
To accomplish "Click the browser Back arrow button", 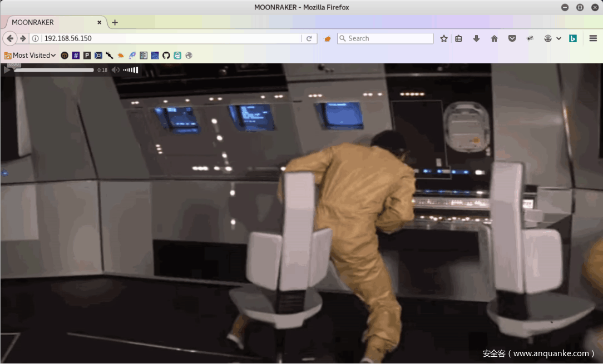I will pyautogui.click(x=10, y=38).
